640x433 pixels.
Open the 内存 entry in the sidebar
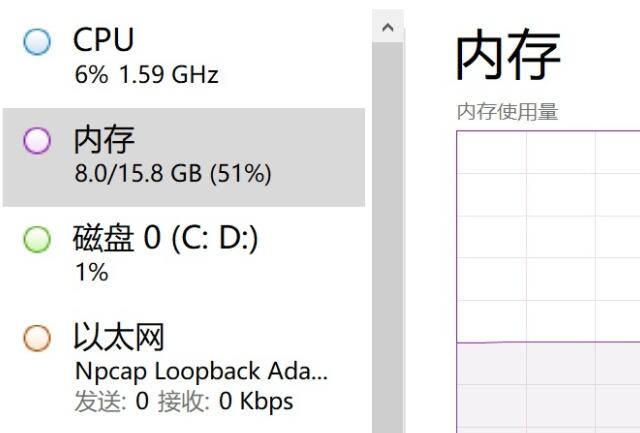[x=104, y=140]
